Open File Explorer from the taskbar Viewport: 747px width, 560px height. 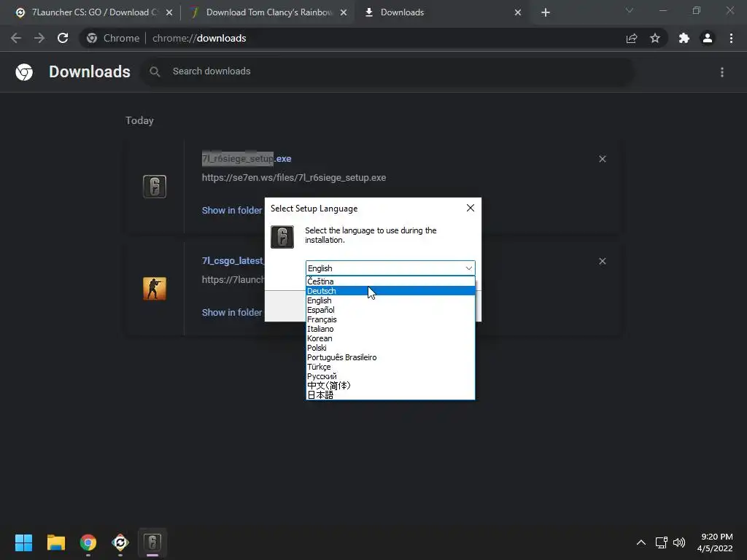click(55, 542)
